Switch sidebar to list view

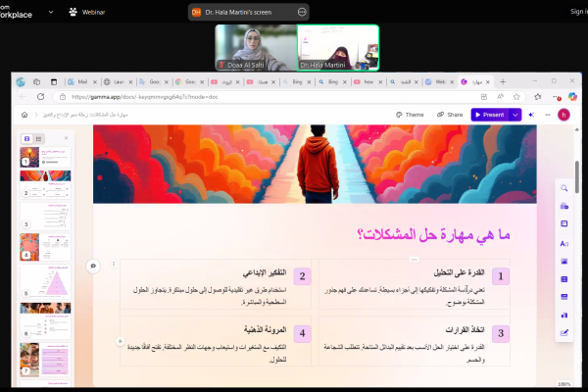point(39,139)
